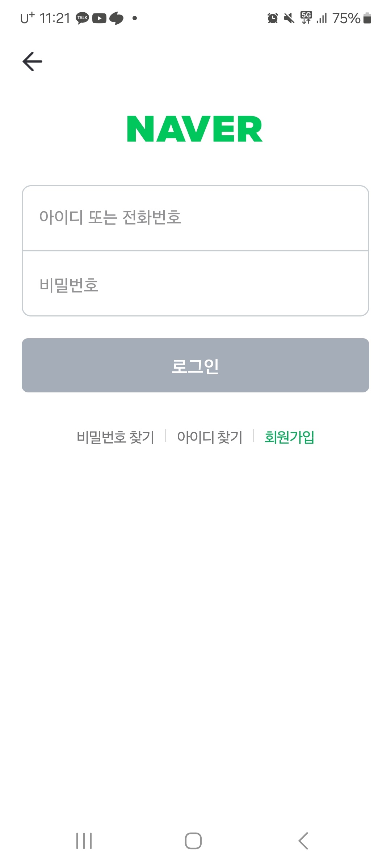The image size is (391, 868).
Task: Open the 아이디 찾기 link
Action: [210, 437]
